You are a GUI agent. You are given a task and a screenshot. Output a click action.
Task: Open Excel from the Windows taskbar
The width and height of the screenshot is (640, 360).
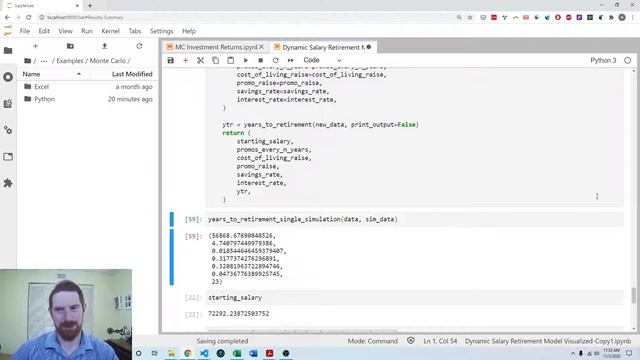pos(237,353)
